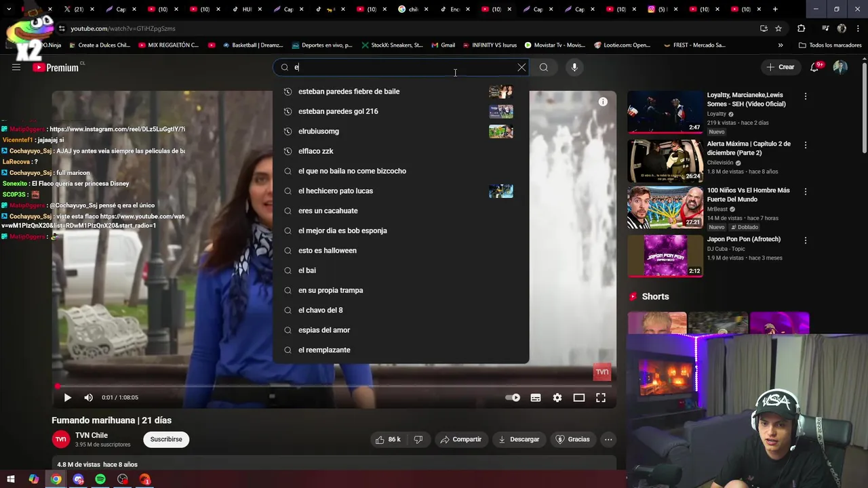The height and width of the screenshot is (488, 868).
Task: Open the YouTube hamburger guide menu
Action: pyautogui.click(x=16, y=67)
